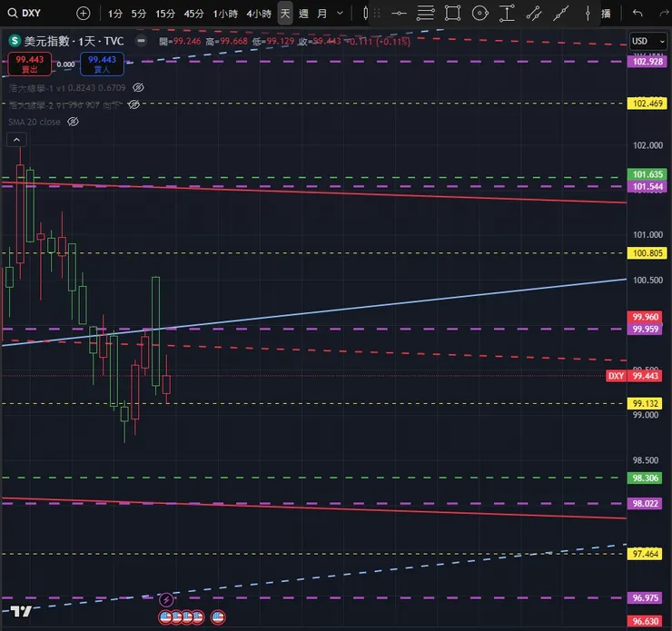Click the purple 102.928 price label
Image resolution: width=672 pixels, height=631 pixels.
(x=647, y=61)
